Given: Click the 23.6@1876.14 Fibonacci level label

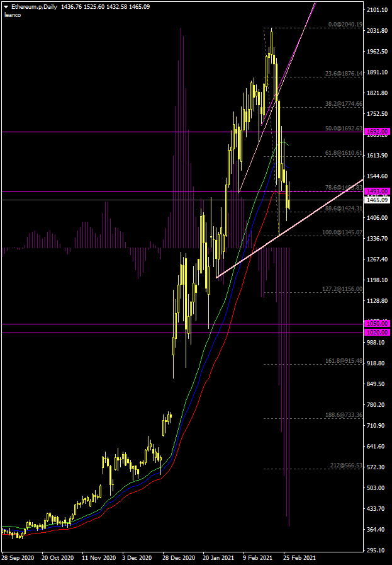Looking at the screenshot, I should 344,74.
